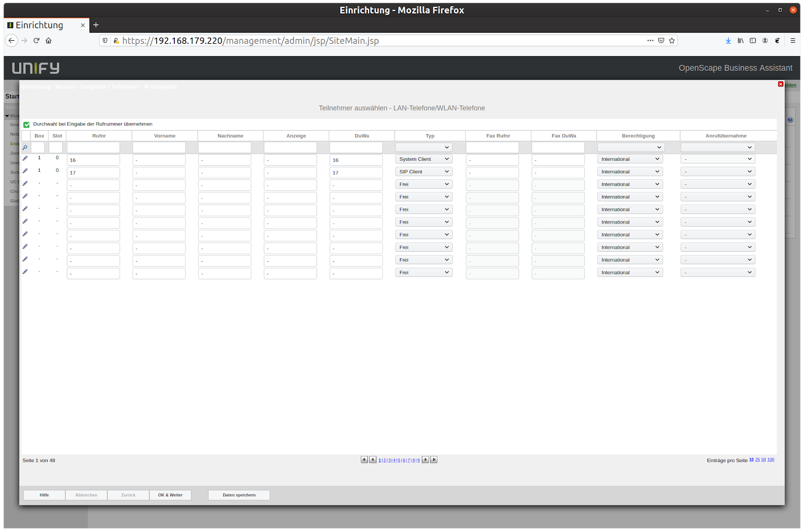The height and width of the screenshot is (532, 804).
Task: Toggle Firefox sidebar icon
Action: point(753,41)
